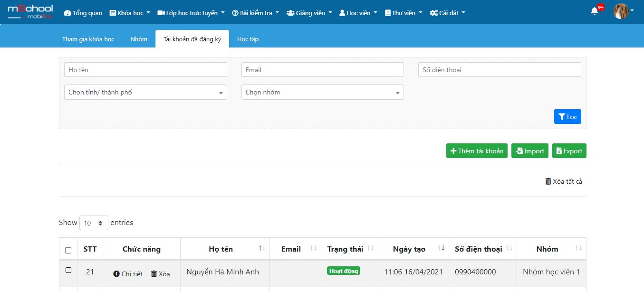Click the trash icon of Xóa tất cả

(x=548, y=181)
